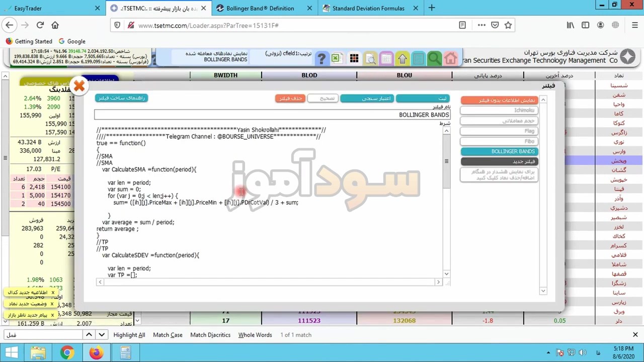Go back with browser back arrow
This screenshot has height=362, width=644.
tap(10, 25)
